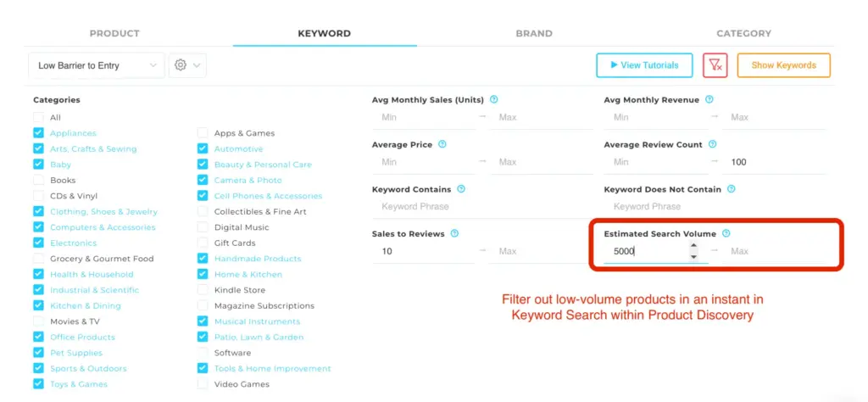868x402 pixels.
Task: Click the Average Review Count info icon
Action: pos(712,144)
